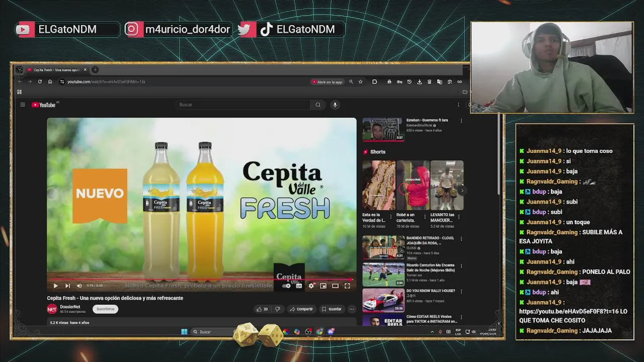This screenshot has width=644, height=362.
Task: Open Chrome from the taskbar
Action: click(319, 332)
